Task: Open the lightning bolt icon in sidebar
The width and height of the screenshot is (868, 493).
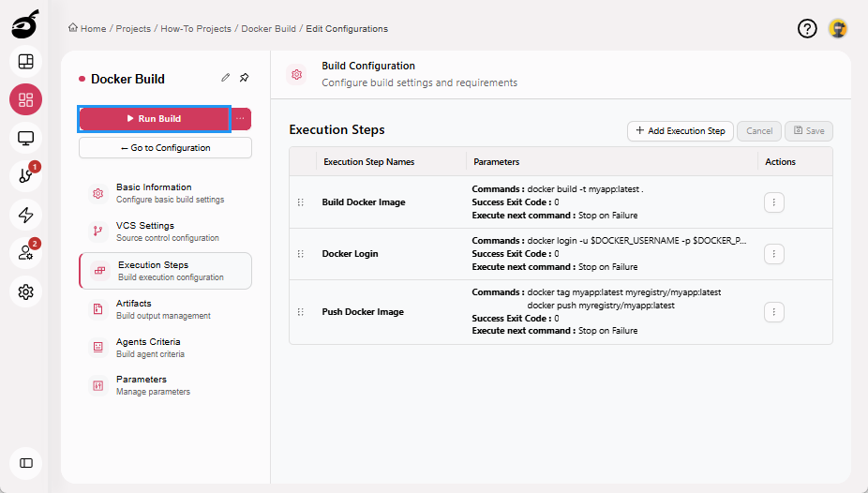Action: (25, 215)
